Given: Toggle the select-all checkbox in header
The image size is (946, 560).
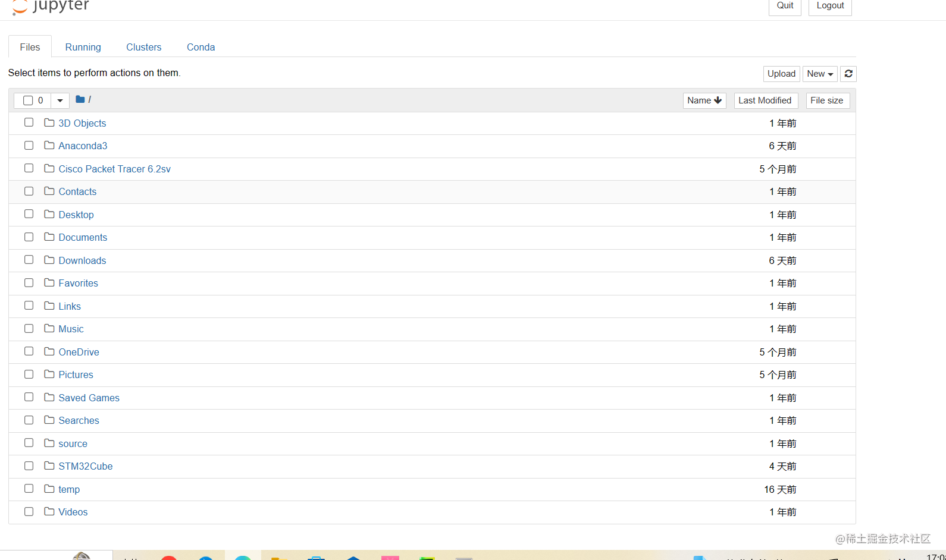Looking at the screenshot, I should point(28,100).
